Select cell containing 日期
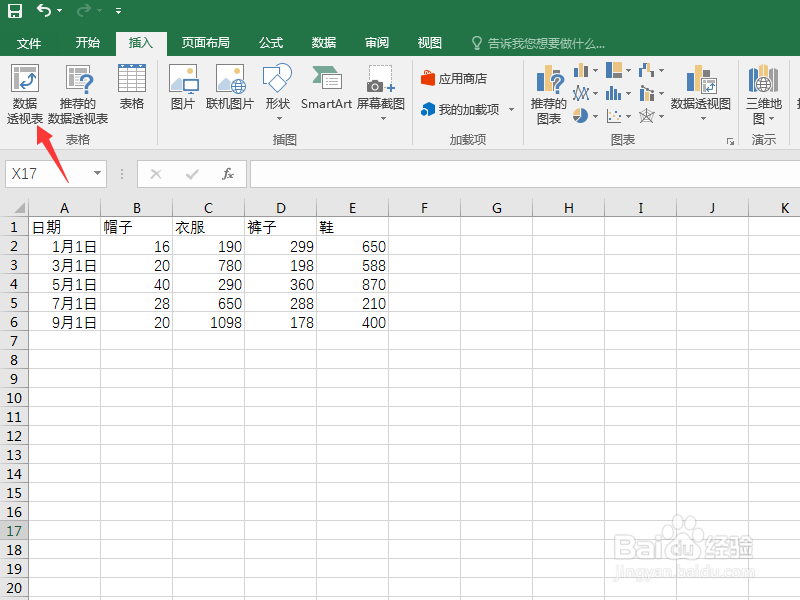This screenshot has height=600, width=800. 64,227
